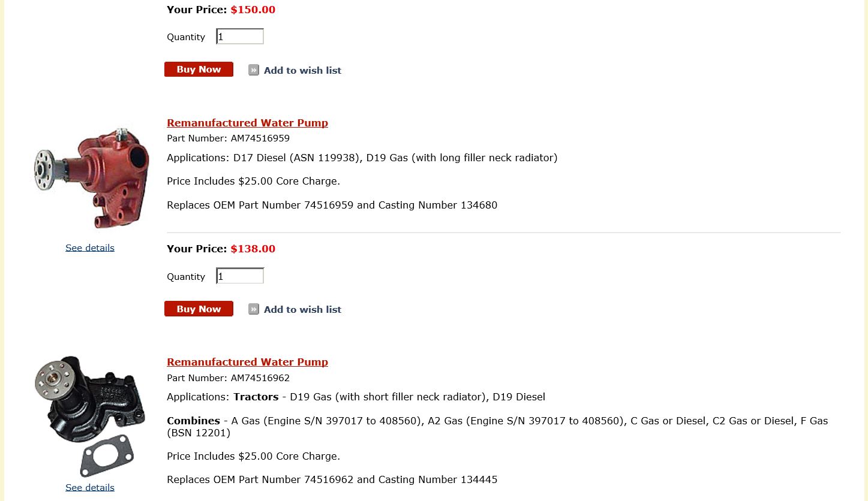Follow See details under the black pump

click(90, 487)
